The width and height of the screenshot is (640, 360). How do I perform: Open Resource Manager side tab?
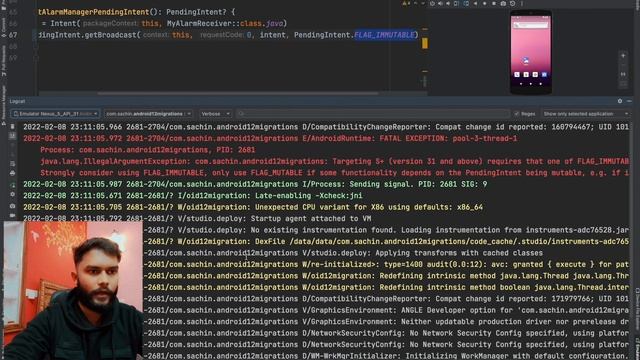coord(4,105)
